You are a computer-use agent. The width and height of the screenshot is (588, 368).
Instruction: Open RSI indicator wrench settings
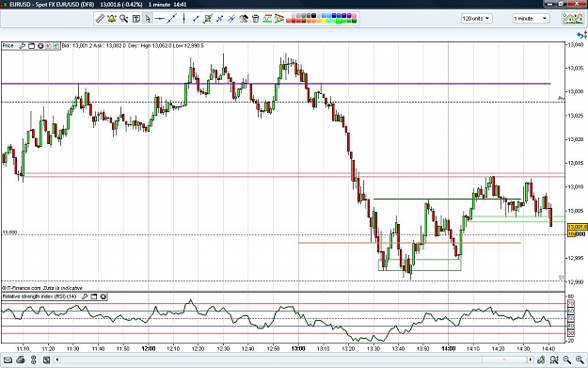tap(85, 296)
